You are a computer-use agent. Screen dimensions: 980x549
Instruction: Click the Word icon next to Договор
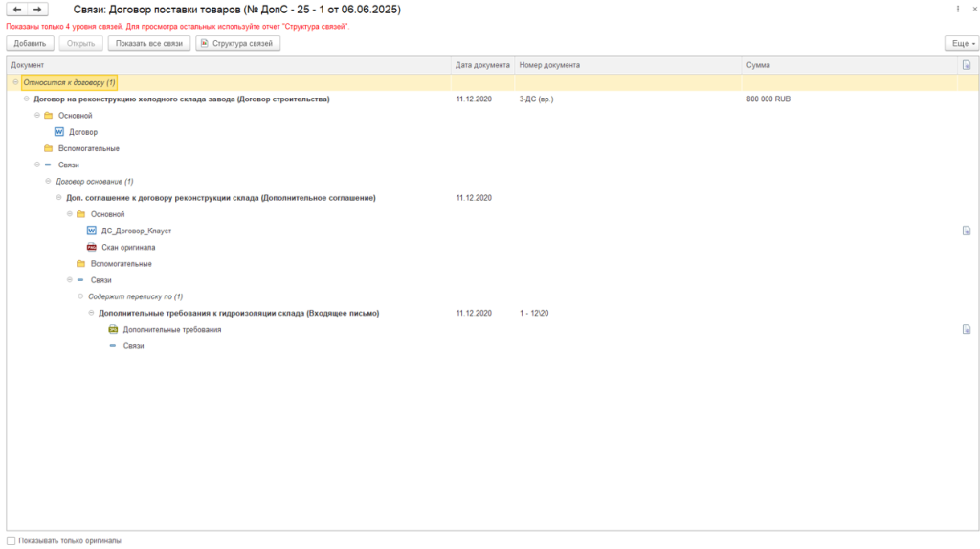59,132
